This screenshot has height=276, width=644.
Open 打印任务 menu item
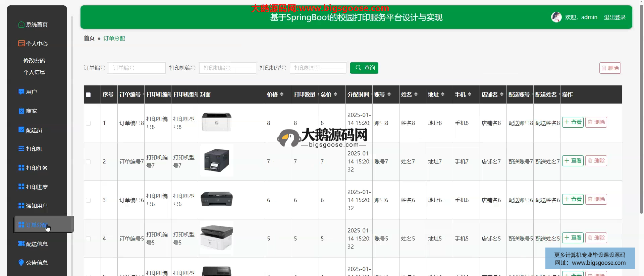point(37,168)
